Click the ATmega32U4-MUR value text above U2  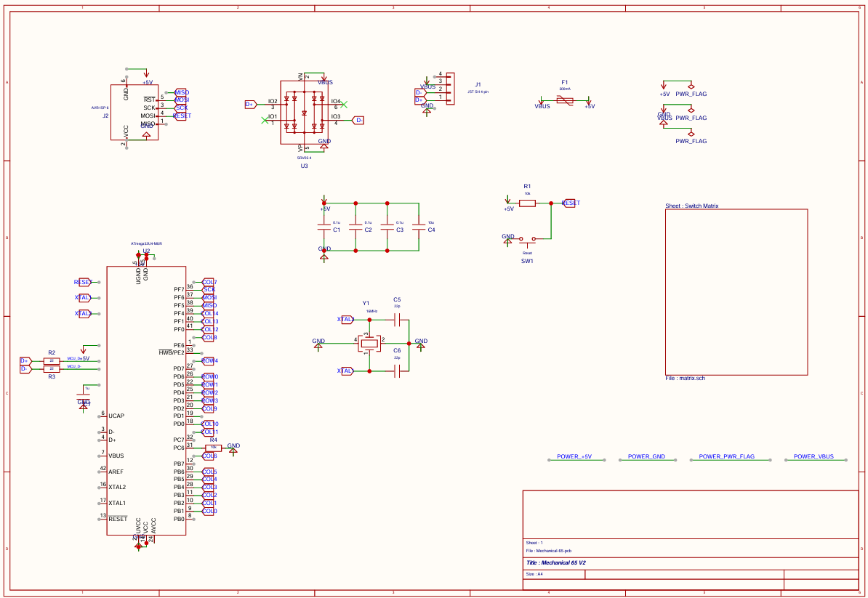click(146, 244)
